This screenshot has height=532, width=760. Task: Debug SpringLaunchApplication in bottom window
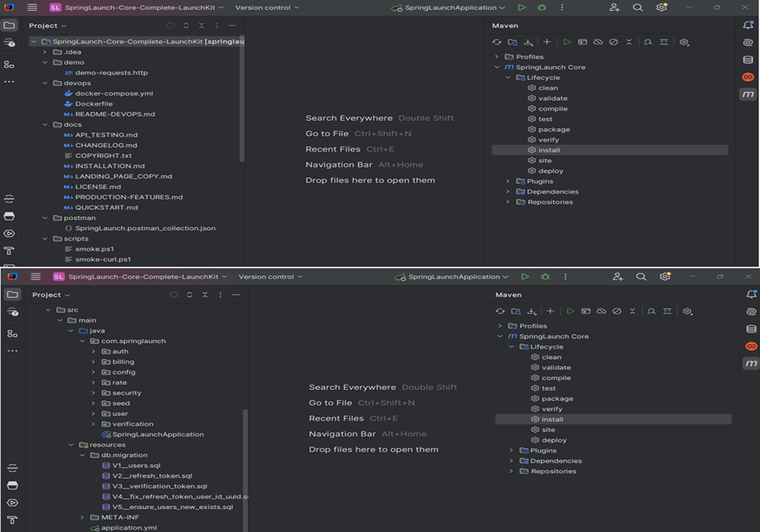click(x=545, y=277)
